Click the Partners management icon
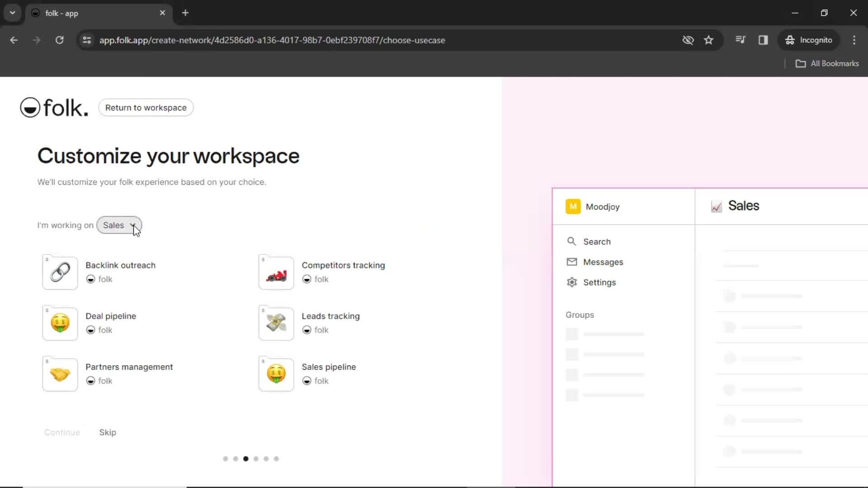 coord(60,374)
